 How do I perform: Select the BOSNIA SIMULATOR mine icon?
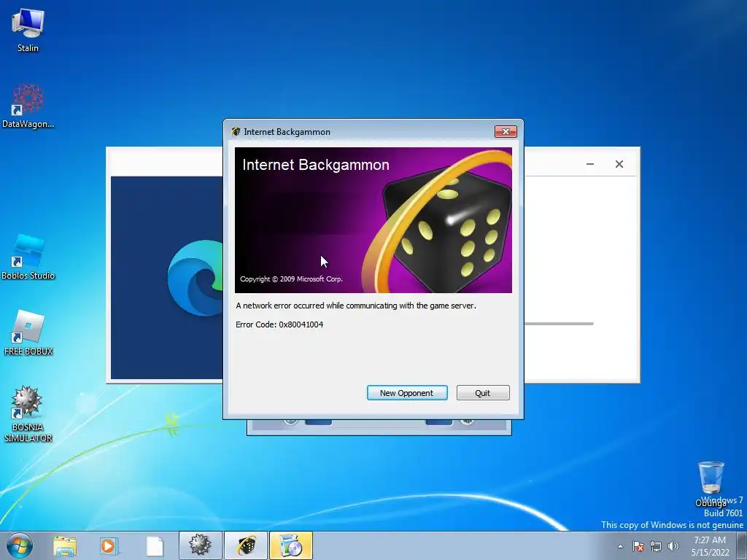[x=28, y=414]
